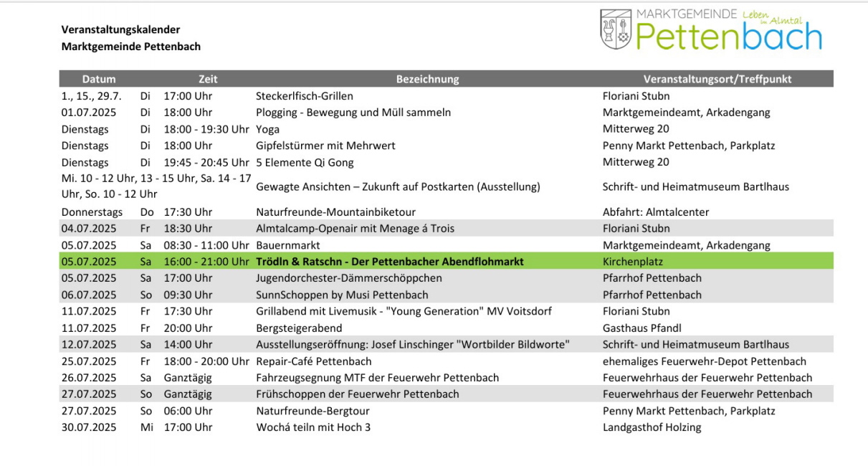Click "5 Elemente Qi Gong"
Image resolution: width=868 pixels, height=466 pixels.
pyautogui.click(x=305, y=162)
